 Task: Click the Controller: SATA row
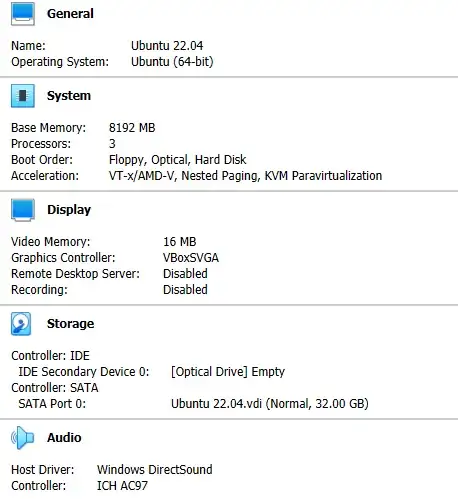55,388
